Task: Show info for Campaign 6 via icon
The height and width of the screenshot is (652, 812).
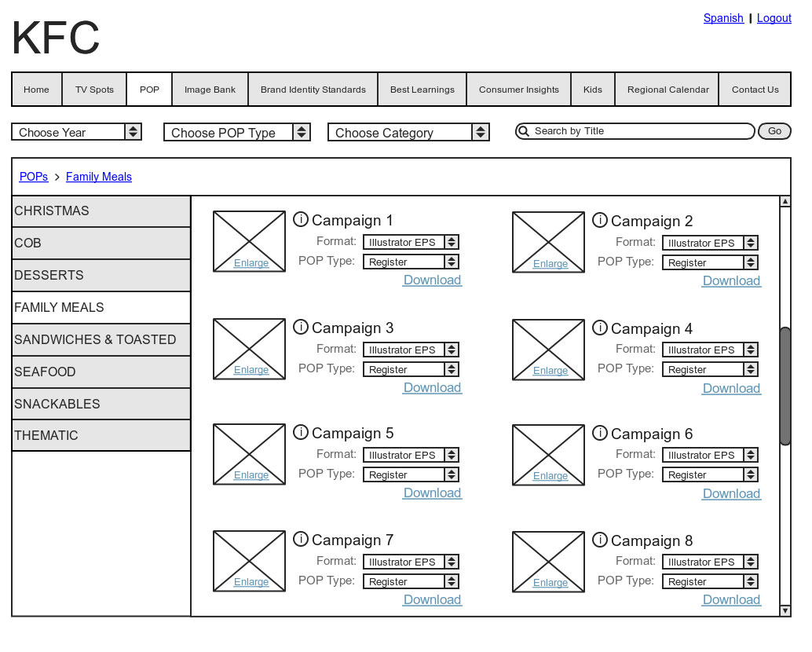Action: 600,432
